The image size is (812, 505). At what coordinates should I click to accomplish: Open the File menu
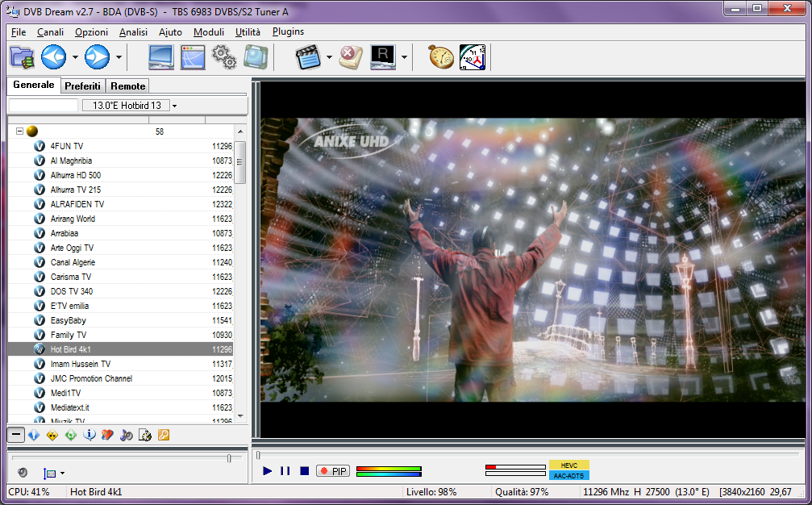(19, 32)
